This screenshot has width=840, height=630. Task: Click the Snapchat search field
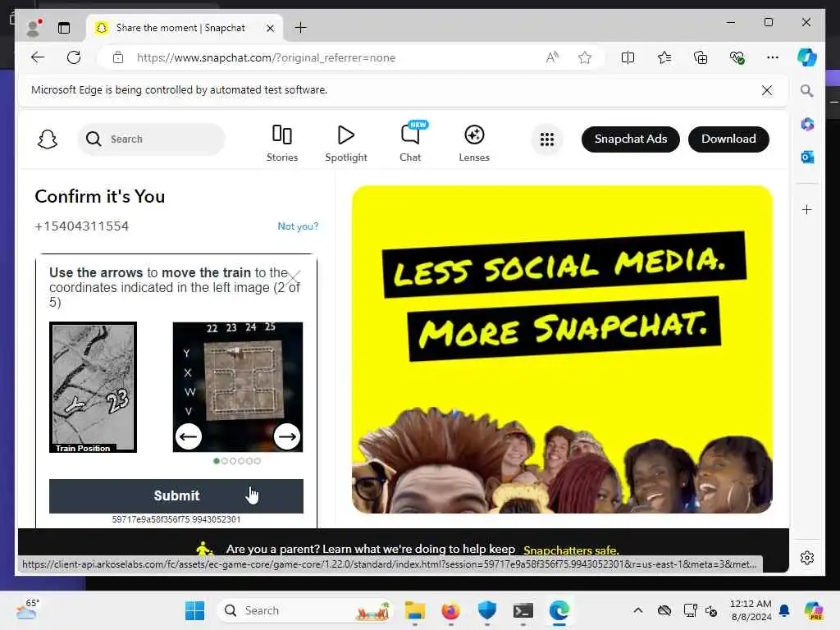pos(152,139)
